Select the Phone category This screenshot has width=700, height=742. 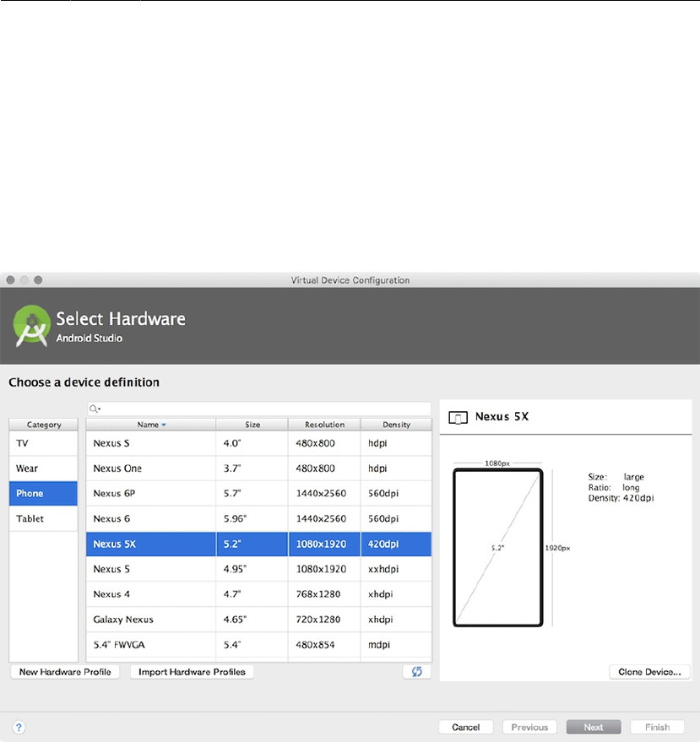[43, 494]
